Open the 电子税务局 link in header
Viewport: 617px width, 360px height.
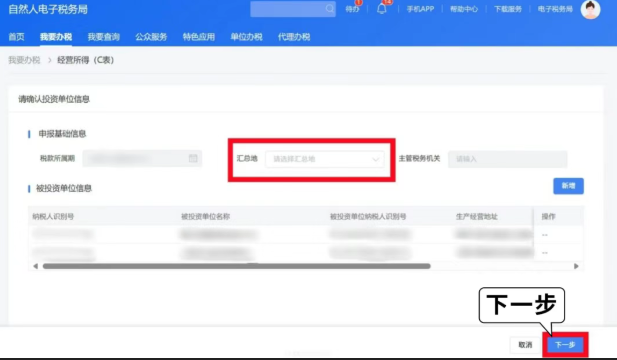coord(555,9)
